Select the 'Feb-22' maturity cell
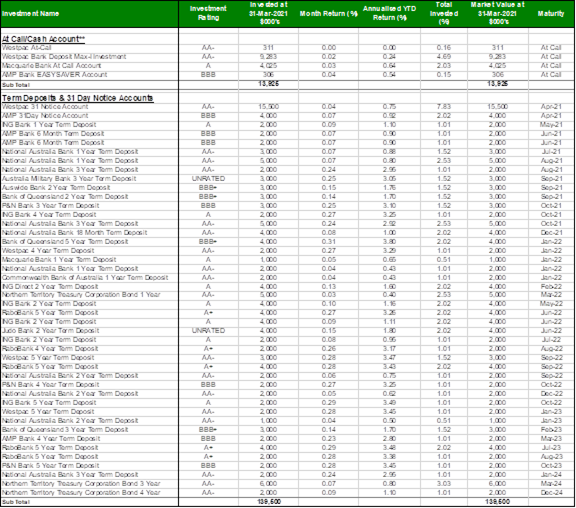This screenshot has width=576, height=508. click(551, 287)
